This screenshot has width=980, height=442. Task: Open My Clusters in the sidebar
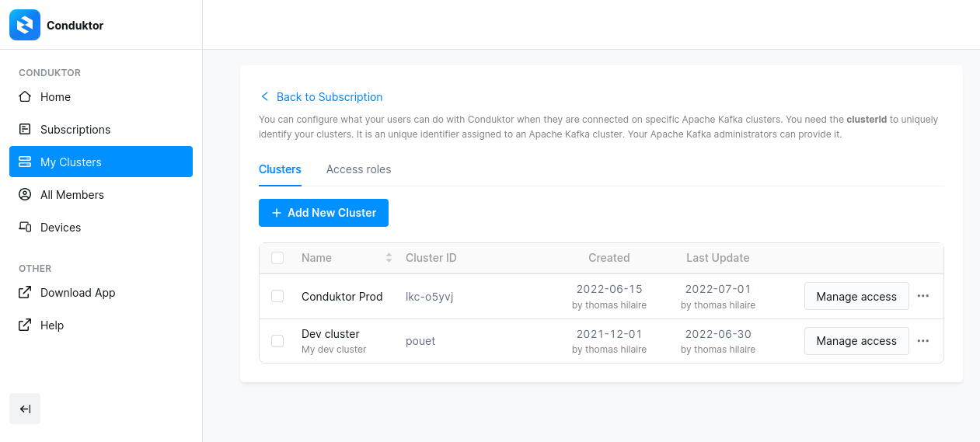coord(101,162)
